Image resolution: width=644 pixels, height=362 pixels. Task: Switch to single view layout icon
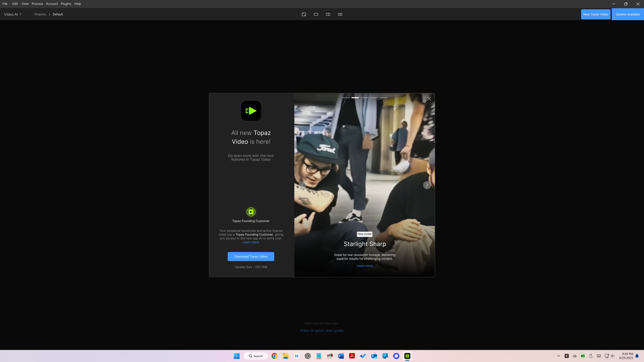316,14
